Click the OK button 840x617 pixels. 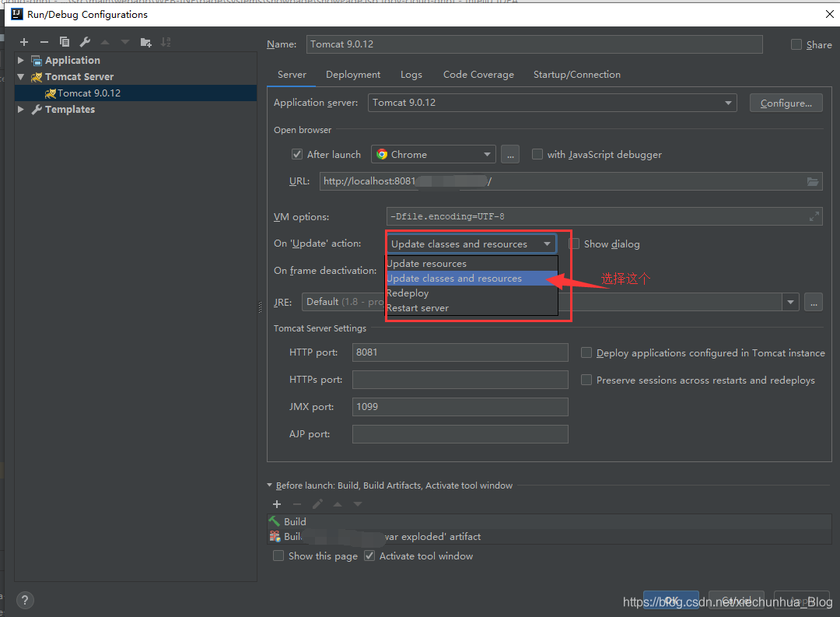point(671,601)
